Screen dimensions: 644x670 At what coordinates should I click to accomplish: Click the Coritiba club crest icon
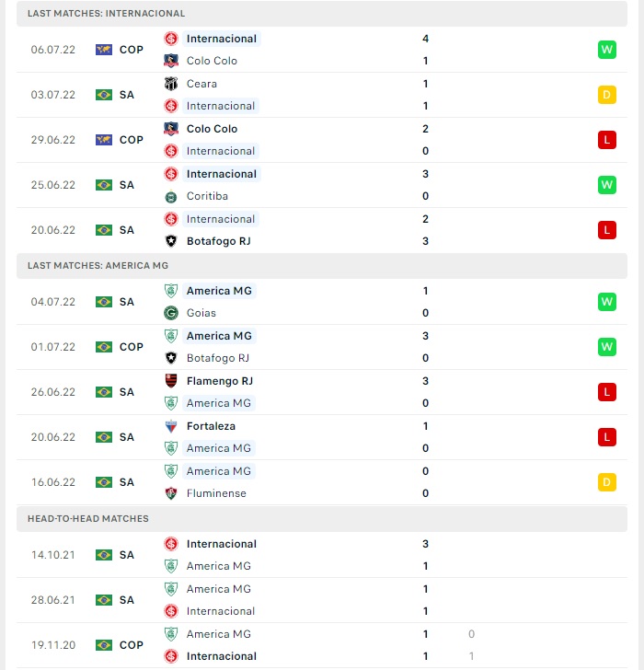[x=171, y=196]
